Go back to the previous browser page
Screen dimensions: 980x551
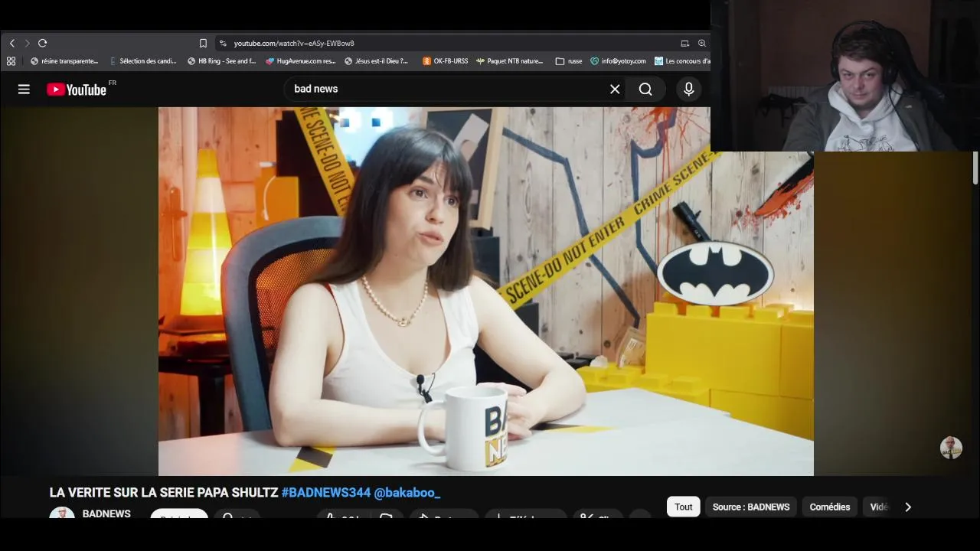click(x=11, y=43)
